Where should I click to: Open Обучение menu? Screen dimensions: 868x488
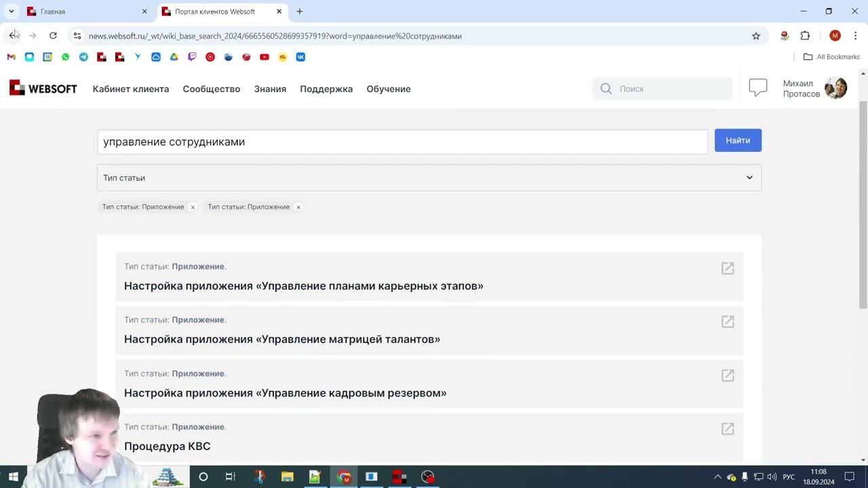(x=389, y=89)
